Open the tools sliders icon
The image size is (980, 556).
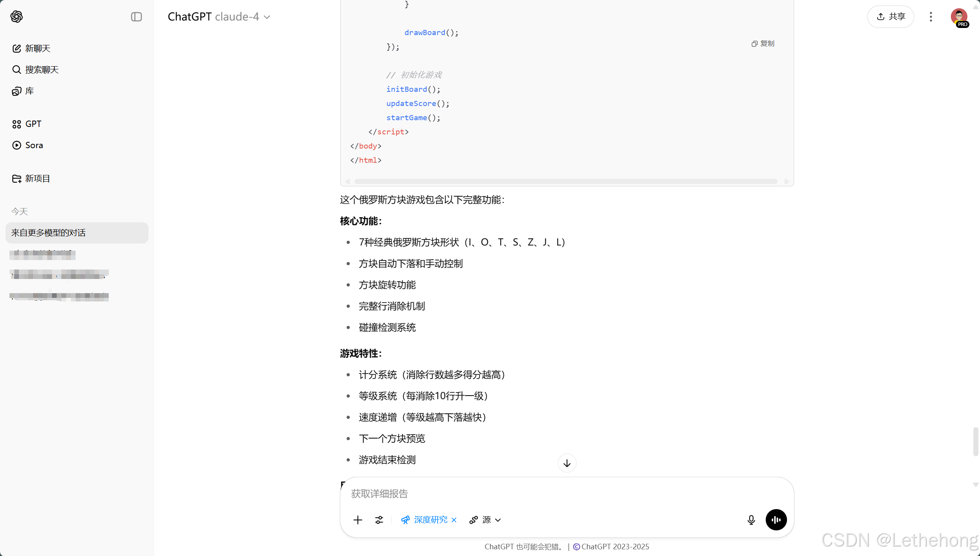[379, 520]
